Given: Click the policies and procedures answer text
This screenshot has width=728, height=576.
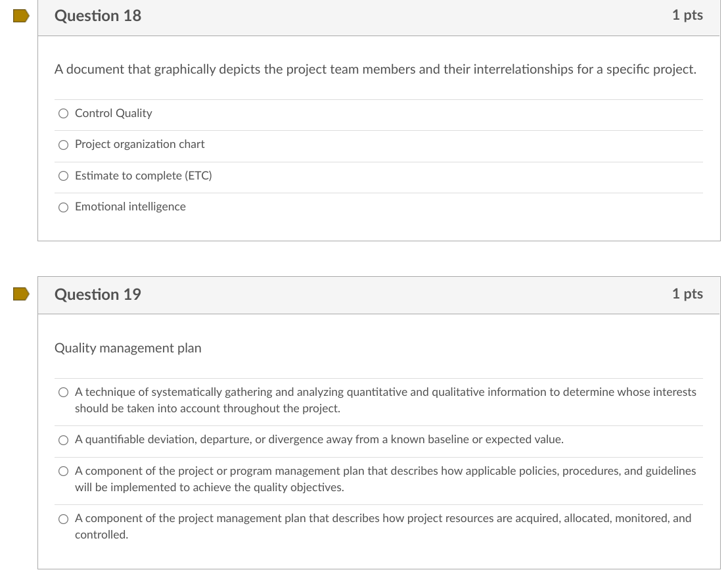Looking at the screenshot, I should [385, 479].
